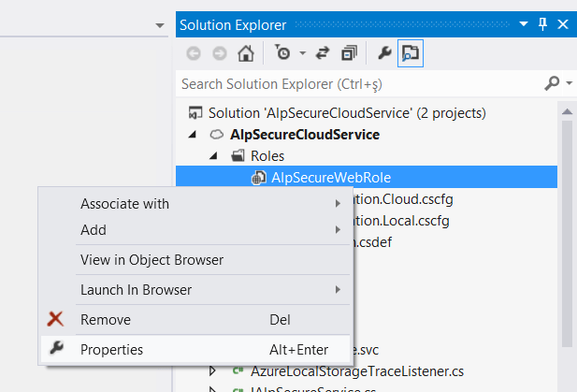Open the search options dropdown arrow
Image resolution: width=577 pixels, height=392 pixels.
(570, 84)
